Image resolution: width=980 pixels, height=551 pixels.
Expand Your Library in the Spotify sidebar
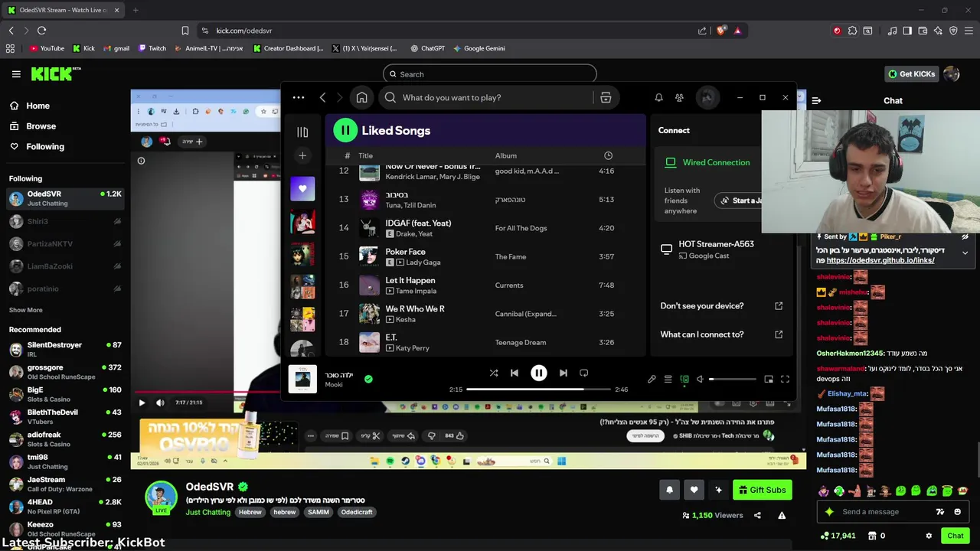click(x=302, y=132)
